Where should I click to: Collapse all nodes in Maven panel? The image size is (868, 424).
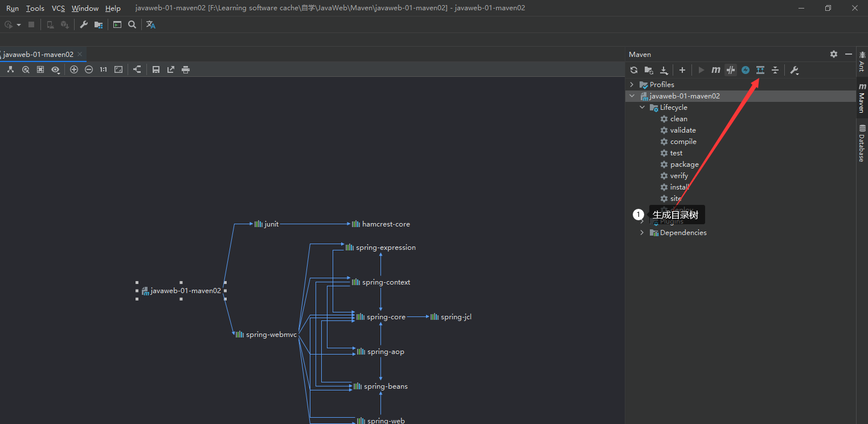tap(775, 70)
